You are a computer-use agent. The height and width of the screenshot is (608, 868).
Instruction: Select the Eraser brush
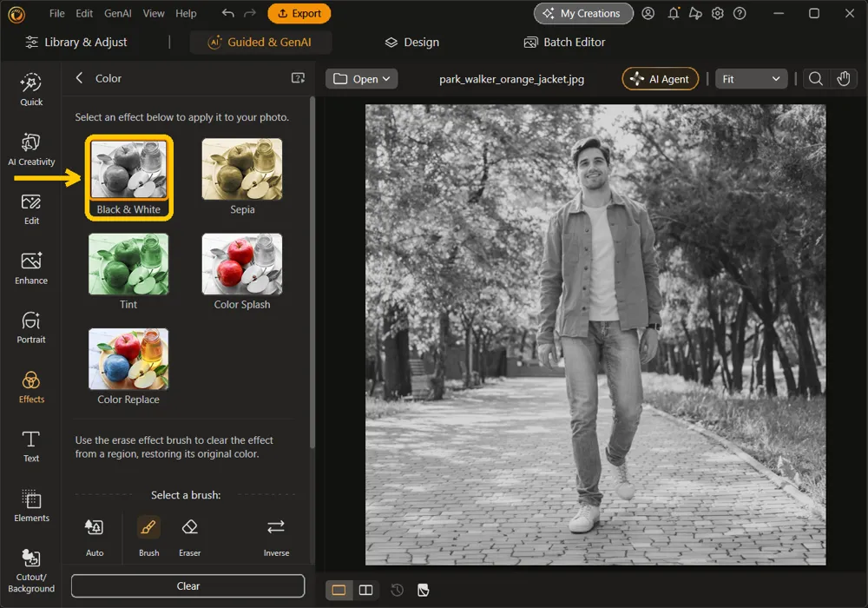tap(189, 537)
